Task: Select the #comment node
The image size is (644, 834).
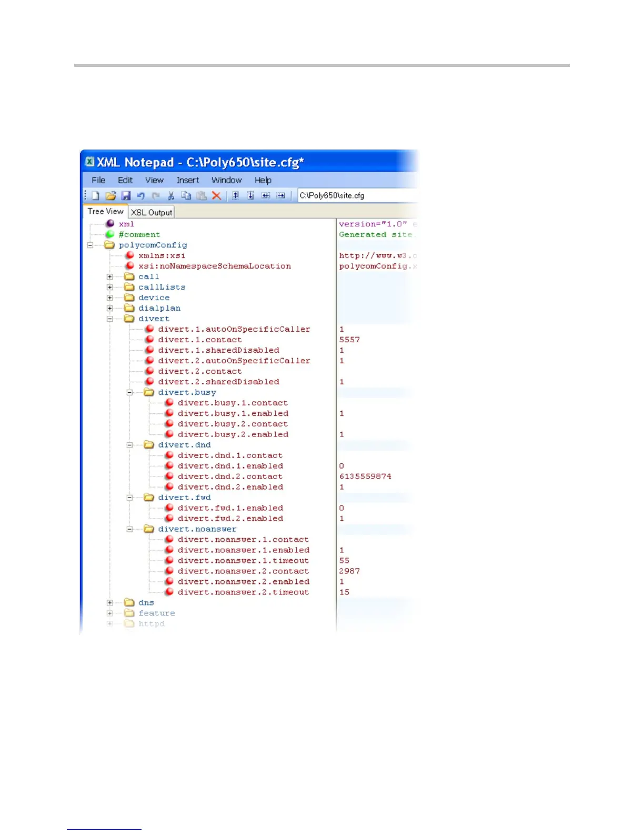Action: click(139, 234)
